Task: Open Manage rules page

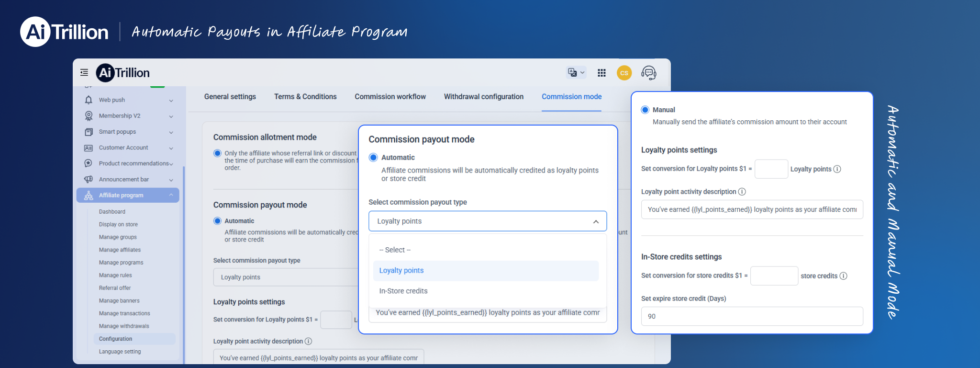Action: (115, 276)
